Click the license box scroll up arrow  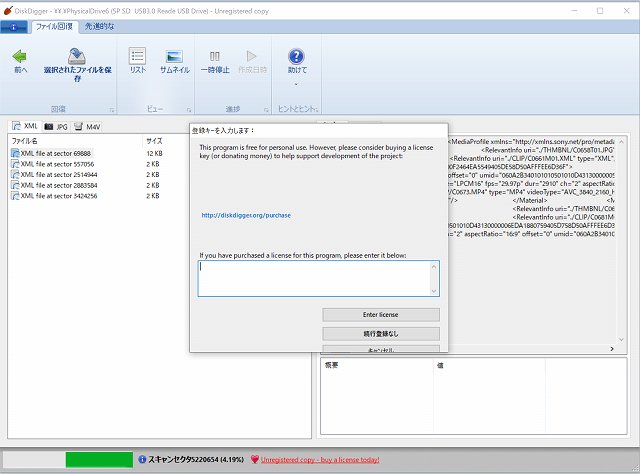(434, 267)
